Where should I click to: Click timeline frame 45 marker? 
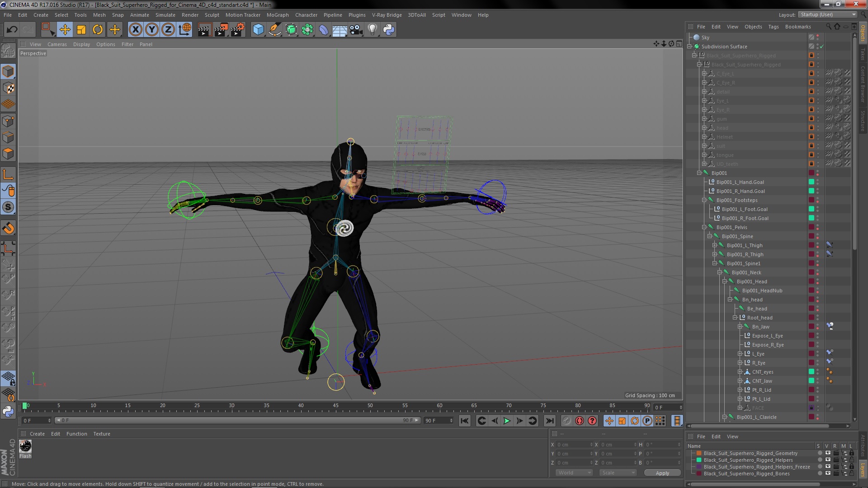click(335, 406)
